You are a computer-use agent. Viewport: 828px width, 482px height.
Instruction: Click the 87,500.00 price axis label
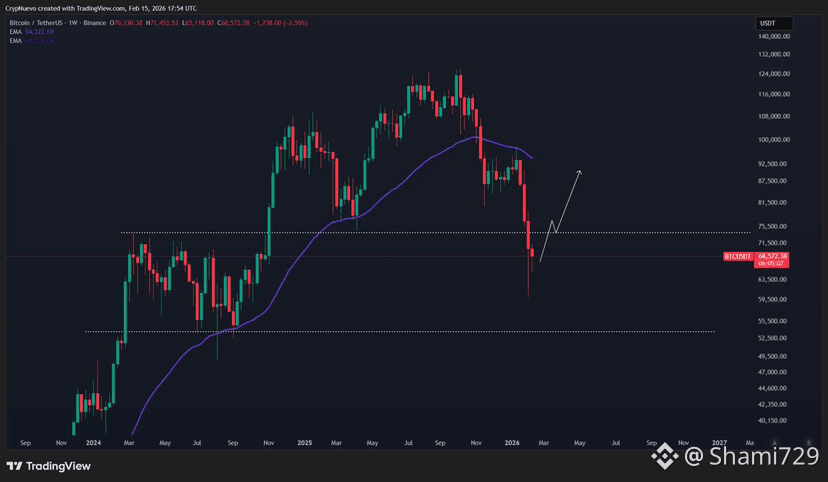tap(775, 181)
